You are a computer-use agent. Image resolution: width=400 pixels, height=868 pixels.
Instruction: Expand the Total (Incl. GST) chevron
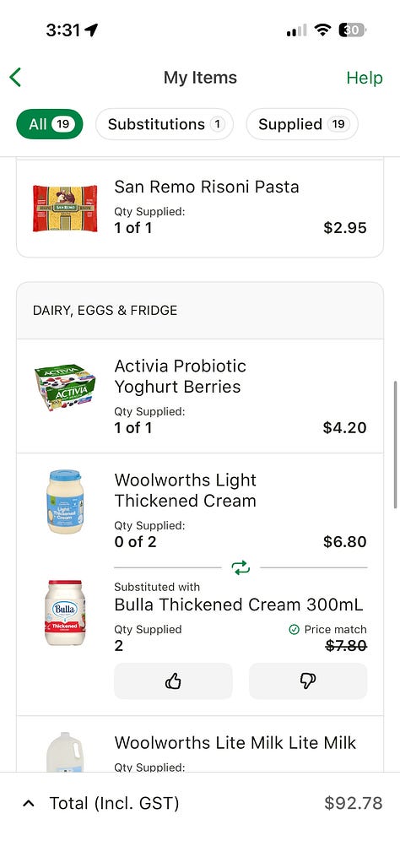(x=29, y=803)
